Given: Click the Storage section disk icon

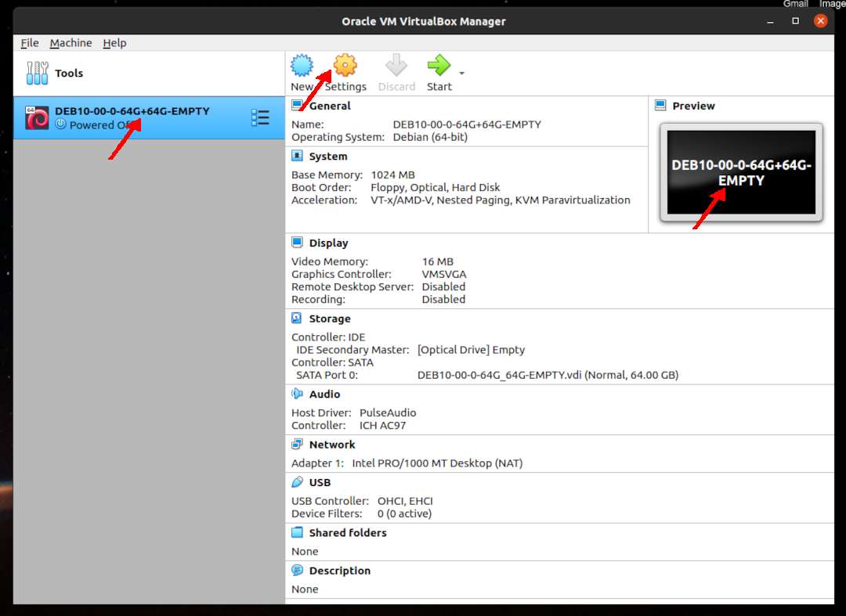Looking at the screenshot, I should click(297, 318).
